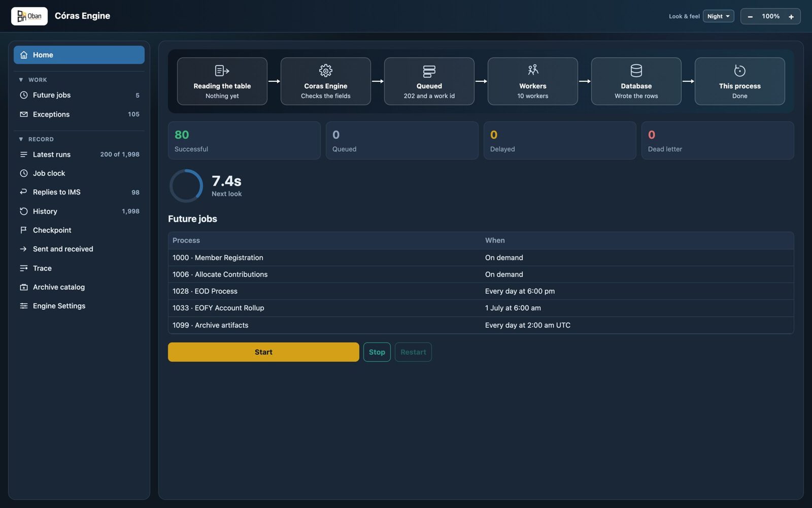Click the Replies to IMS return-arrow icon
This screenshot has height=508, width=812.
tap(24, 192)
